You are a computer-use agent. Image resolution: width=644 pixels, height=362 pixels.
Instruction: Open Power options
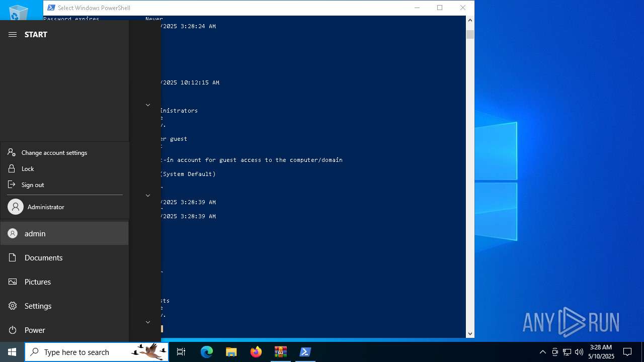64,330
